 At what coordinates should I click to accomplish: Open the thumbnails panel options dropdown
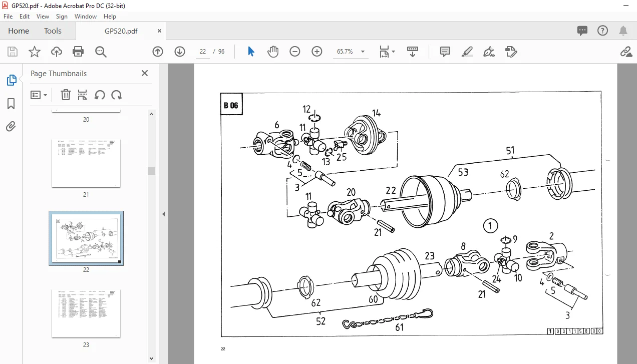tap(39, 95)
